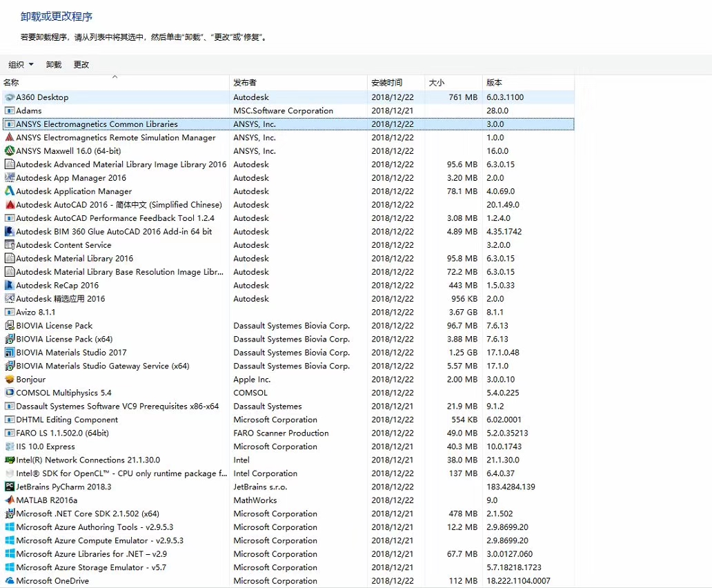This screenshot has height=588, width=712.
Task: Click the Microsoft OneDrive cloud icon
Action: point(10,581)
